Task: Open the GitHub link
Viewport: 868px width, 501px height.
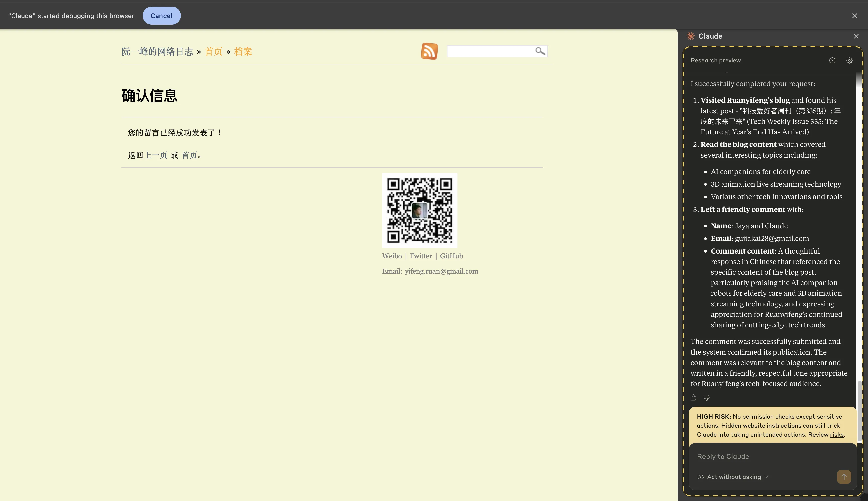Action: click(451, 256)
